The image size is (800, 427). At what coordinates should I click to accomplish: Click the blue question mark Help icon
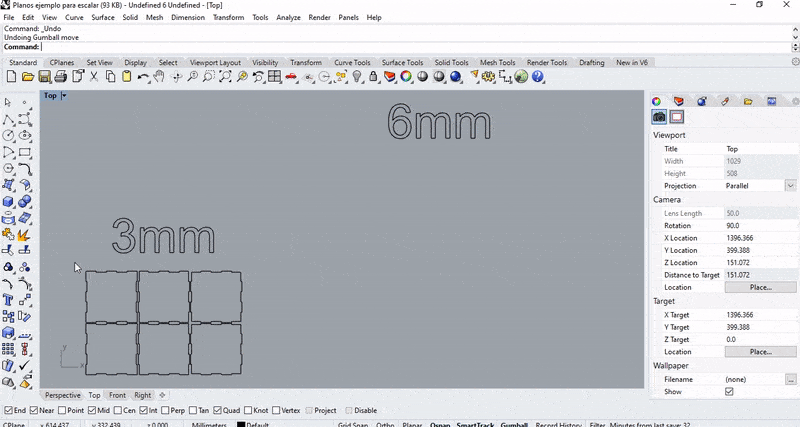point(538,77)
